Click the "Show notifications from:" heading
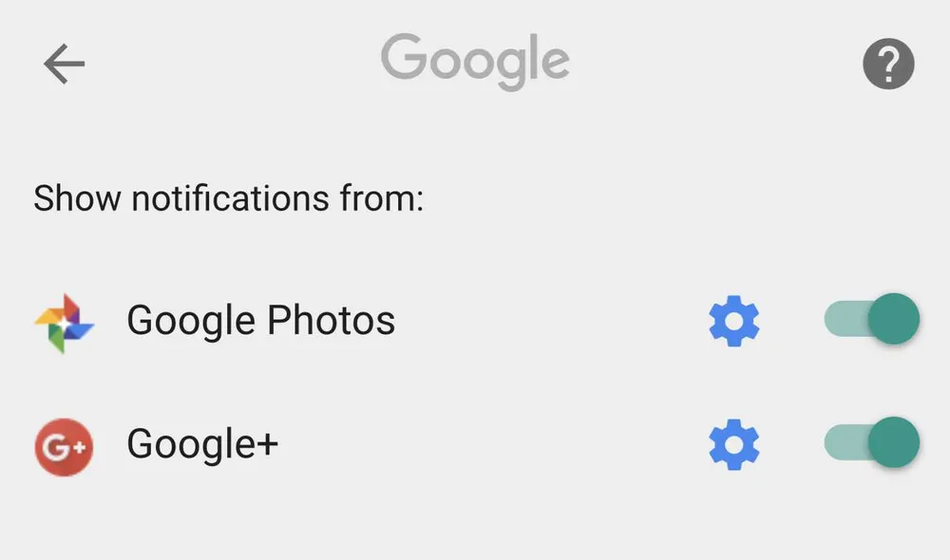Viewport: 950px width, 560px height. (x=228, y=199)
